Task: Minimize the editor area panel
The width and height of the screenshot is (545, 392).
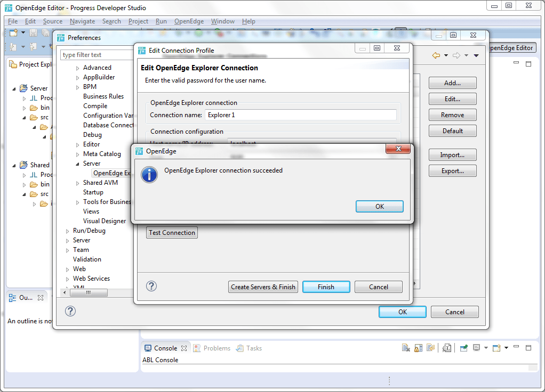Action: point(516,62)
